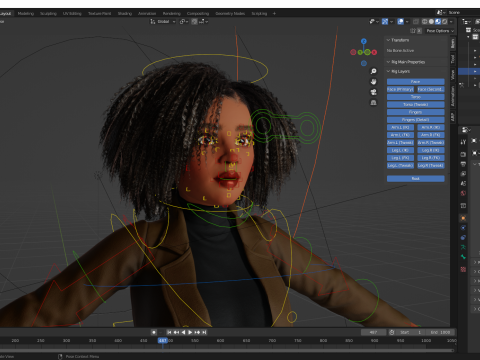This screenshot has height=360, width=480.
Task: Jump to previous keyframe
Action: point(176,332)
